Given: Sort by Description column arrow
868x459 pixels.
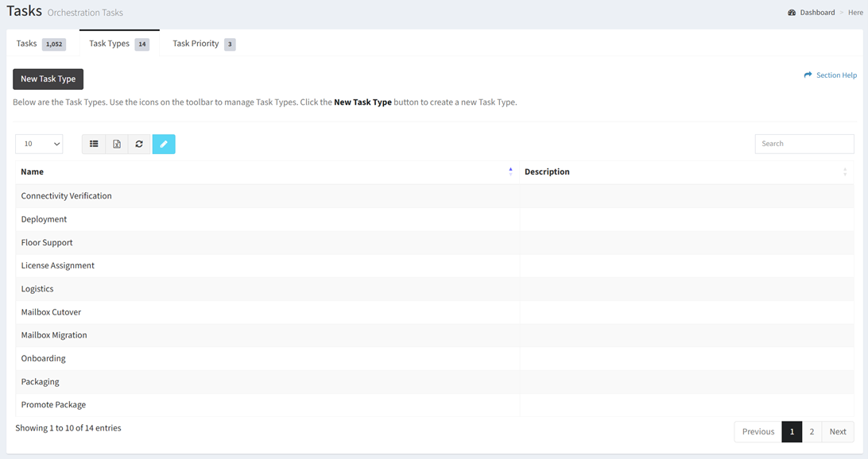Looking at the screenshot, I should click(845, 172).
